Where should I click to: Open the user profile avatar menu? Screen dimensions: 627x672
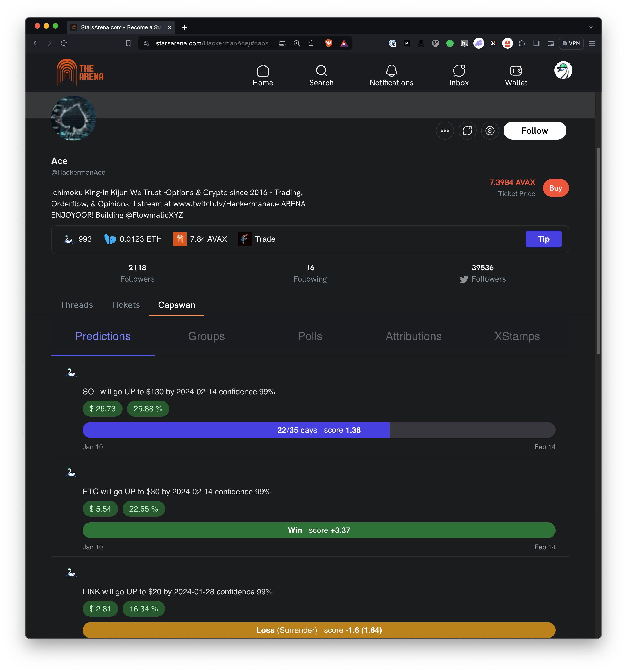click(x=563, y=70)
